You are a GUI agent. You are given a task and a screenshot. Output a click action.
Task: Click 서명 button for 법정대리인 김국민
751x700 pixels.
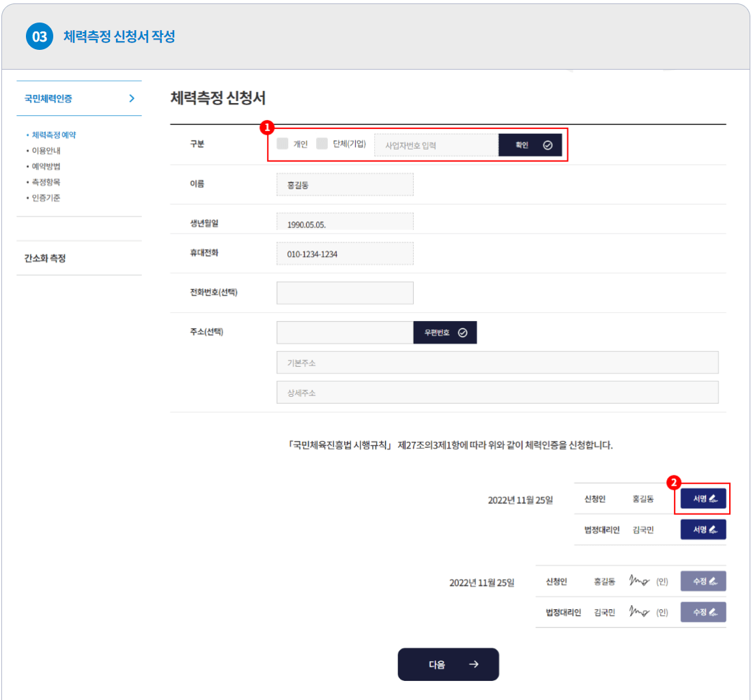point(703,529)
